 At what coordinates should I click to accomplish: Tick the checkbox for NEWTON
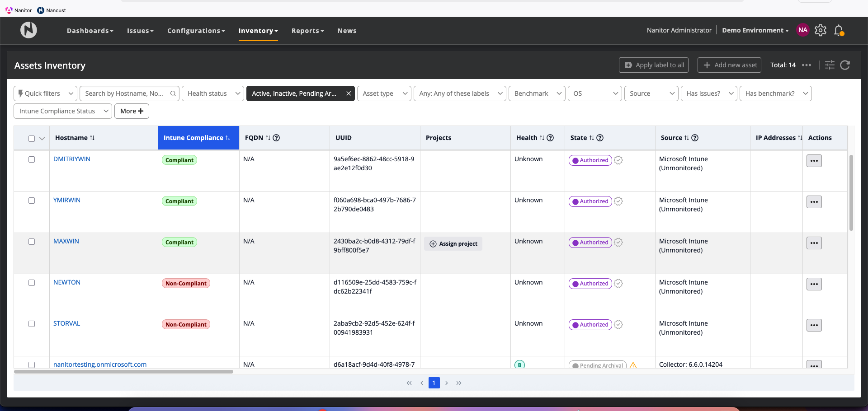pyautogui.click(x=32, y=283)
